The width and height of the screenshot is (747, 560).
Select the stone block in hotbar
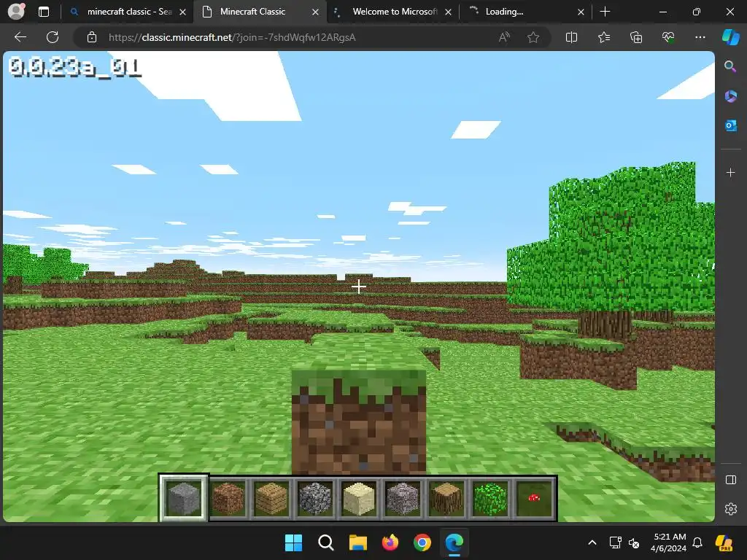pyautogui.click(x=183, y=498)
